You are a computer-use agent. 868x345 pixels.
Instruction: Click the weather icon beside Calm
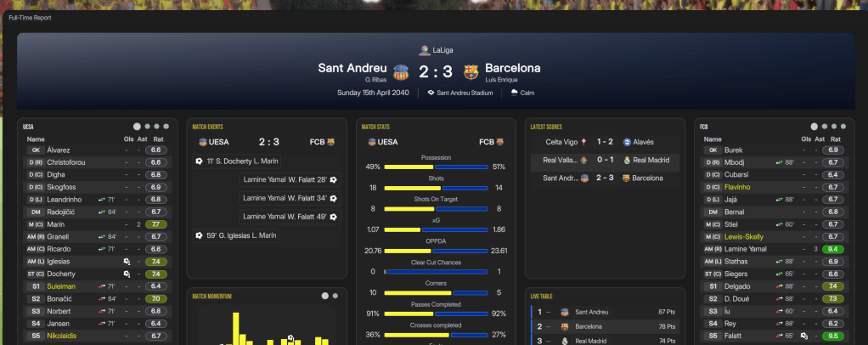coord(514,93)
